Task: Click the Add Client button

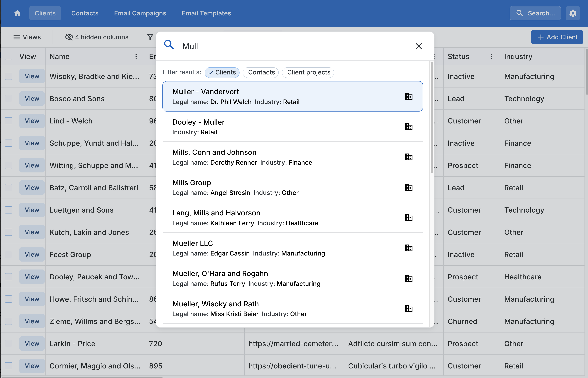Action: (557, 37)
